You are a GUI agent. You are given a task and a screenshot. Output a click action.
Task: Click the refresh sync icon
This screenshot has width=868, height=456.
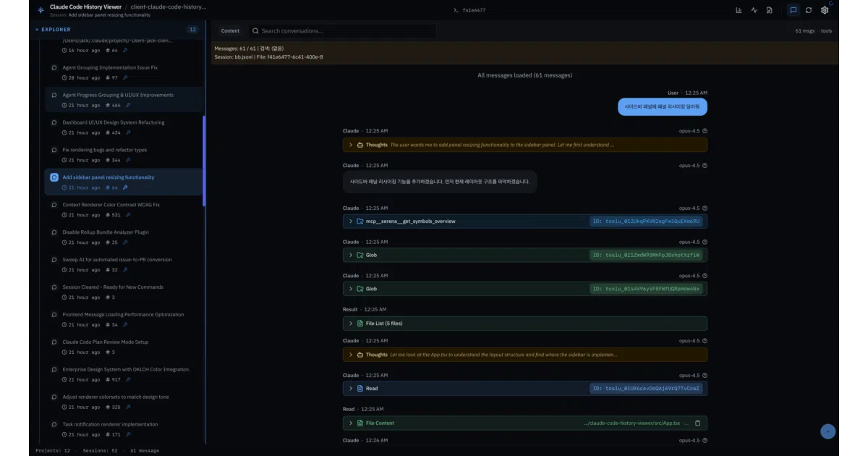pyautogui.click(x=809, y=10)
